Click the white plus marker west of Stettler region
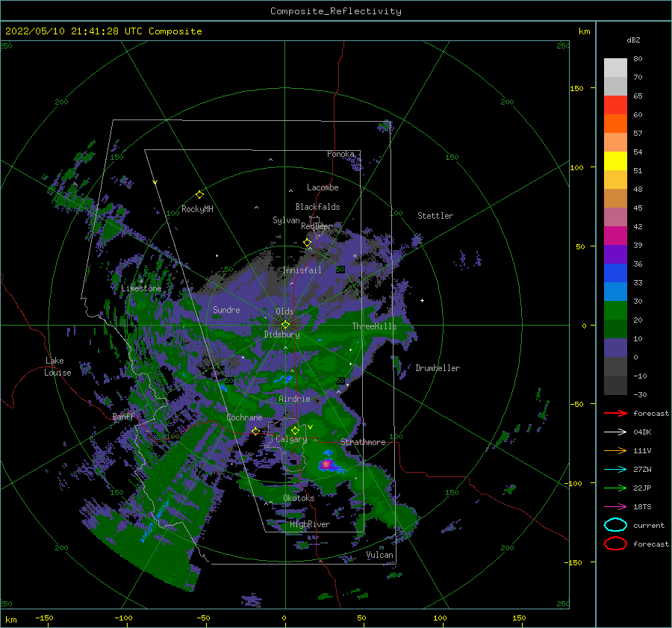 click(422, 300)
